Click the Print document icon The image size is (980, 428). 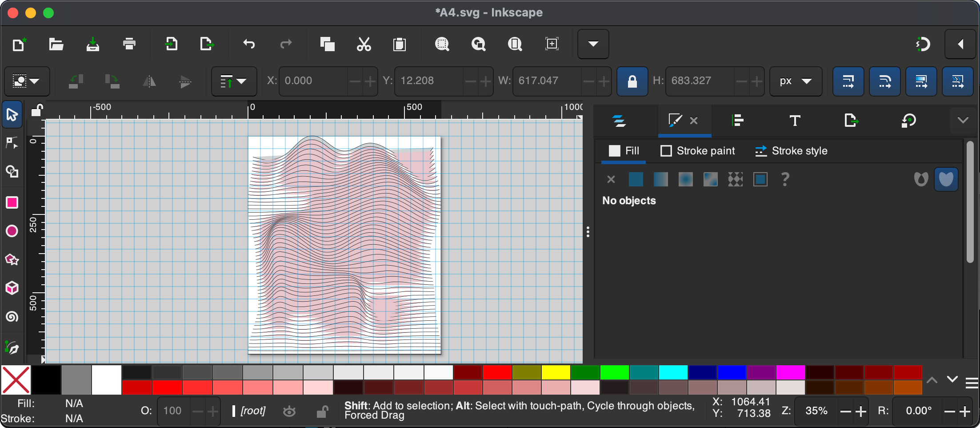click(129, 44)
